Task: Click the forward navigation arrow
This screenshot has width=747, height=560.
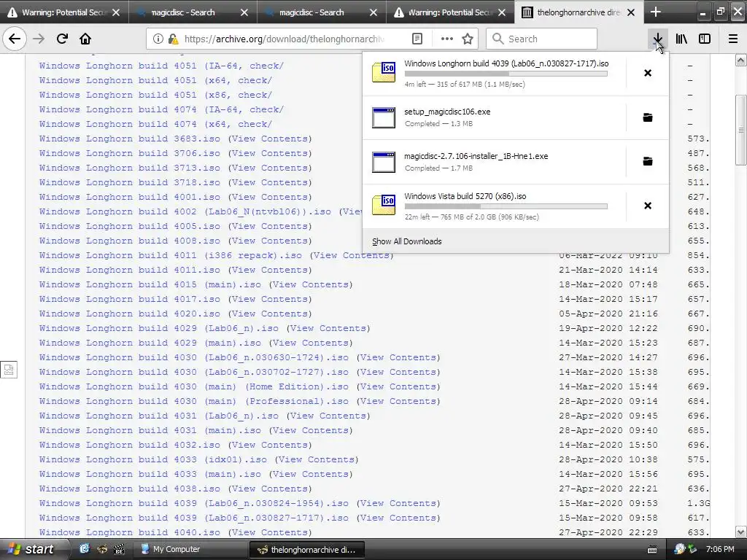Action: point(39,39)
